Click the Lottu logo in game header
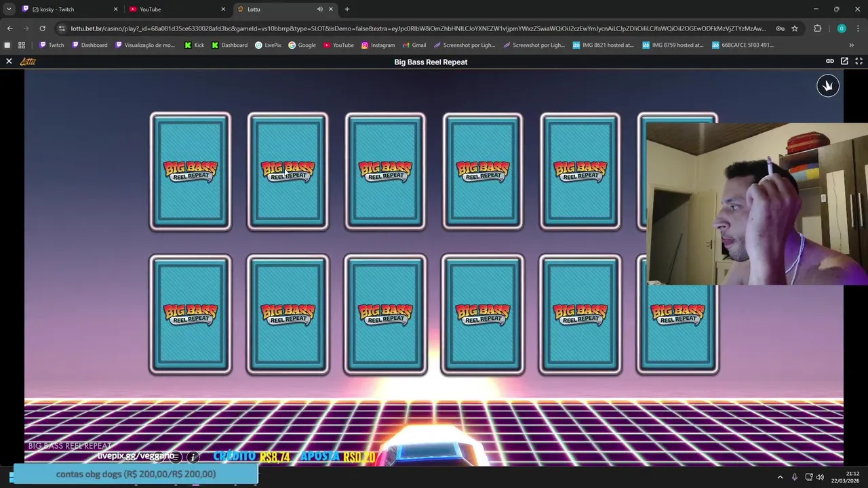 [28, 62]
